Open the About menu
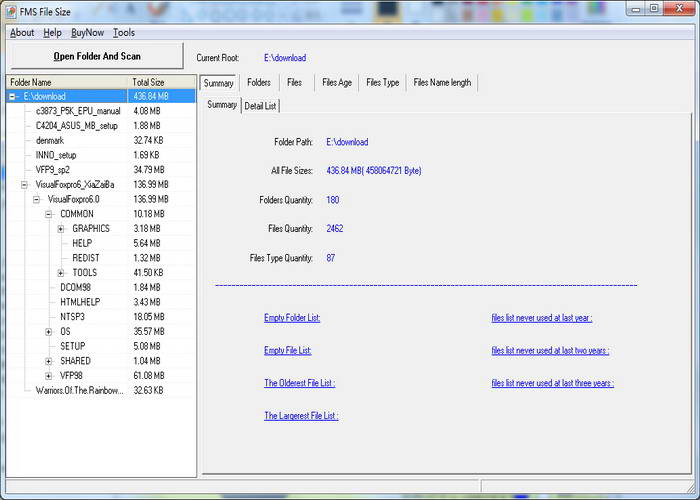The width and height of the screenshot is (700, 500). [x=22, y=33]
